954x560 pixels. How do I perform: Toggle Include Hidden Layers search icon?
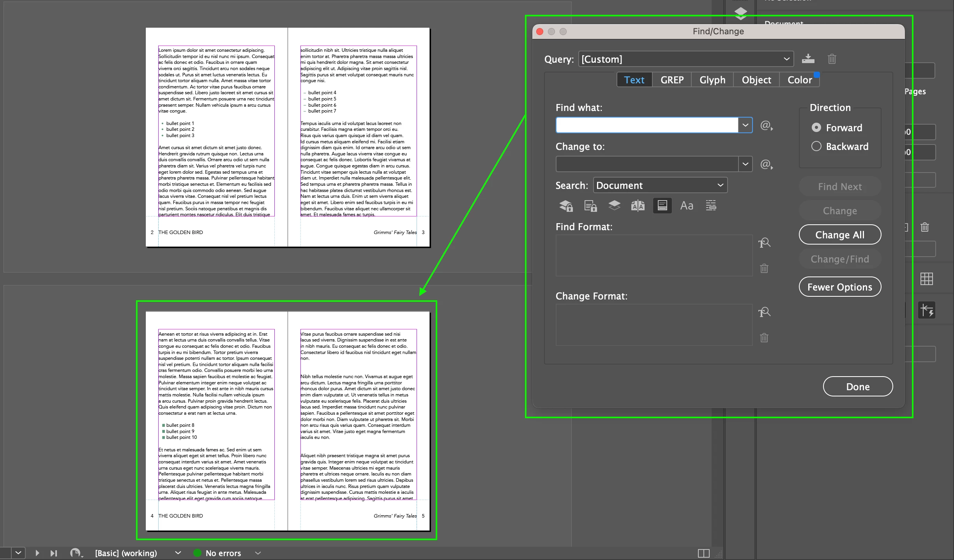pyautogui.click(x=614, y=206)
